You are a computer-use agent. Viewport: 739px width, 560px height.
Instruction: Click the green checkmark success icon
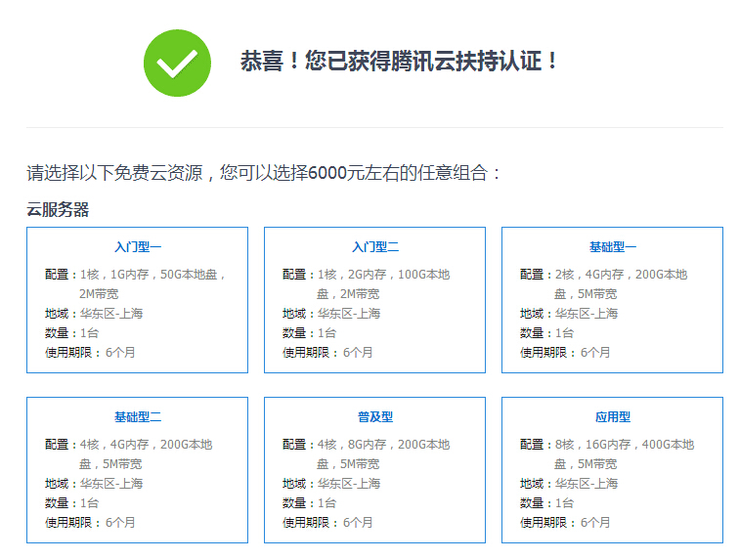click(x=177, y=64)
